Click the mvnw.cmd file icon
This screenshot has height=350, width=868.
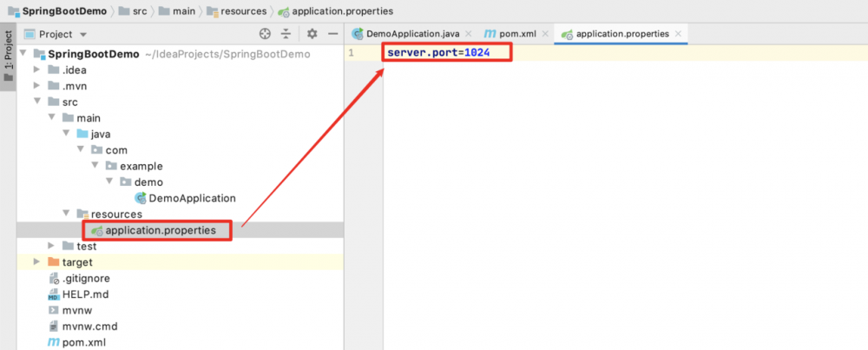pyautogui.click(x=54, y=327)
